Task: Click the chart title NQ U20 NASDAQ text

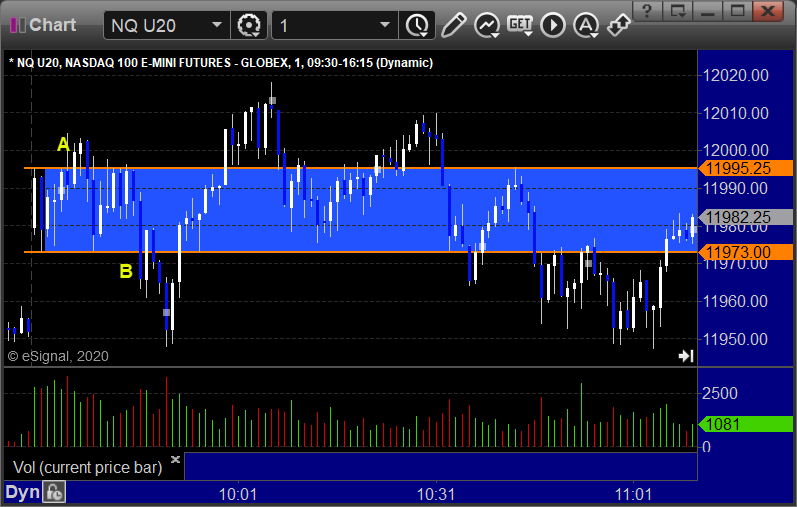Action: (x=221, y=63)
